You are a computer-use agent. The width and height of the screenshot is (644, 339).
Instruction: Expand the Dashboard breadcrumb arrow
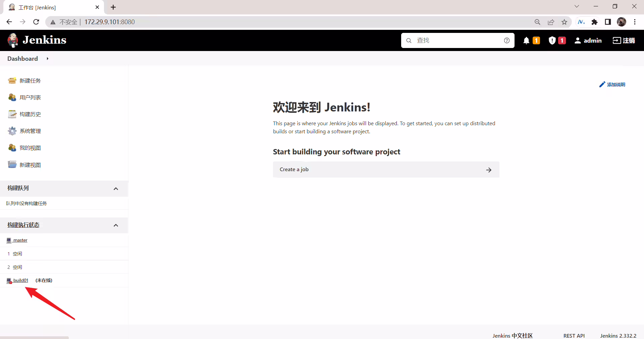tap(48, 59)
